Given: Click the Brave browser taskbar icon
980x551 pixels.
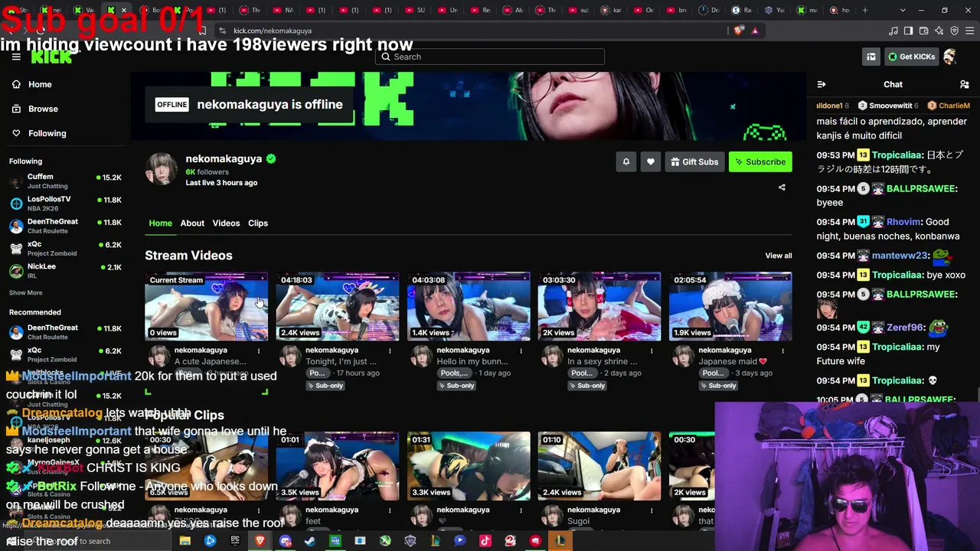Looking at the screenshot, I should coord(260,541).
